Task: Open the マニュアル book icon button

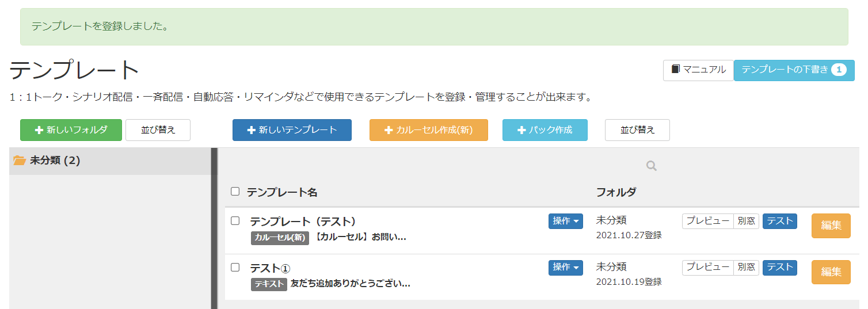Action: [x=698, y=70]
